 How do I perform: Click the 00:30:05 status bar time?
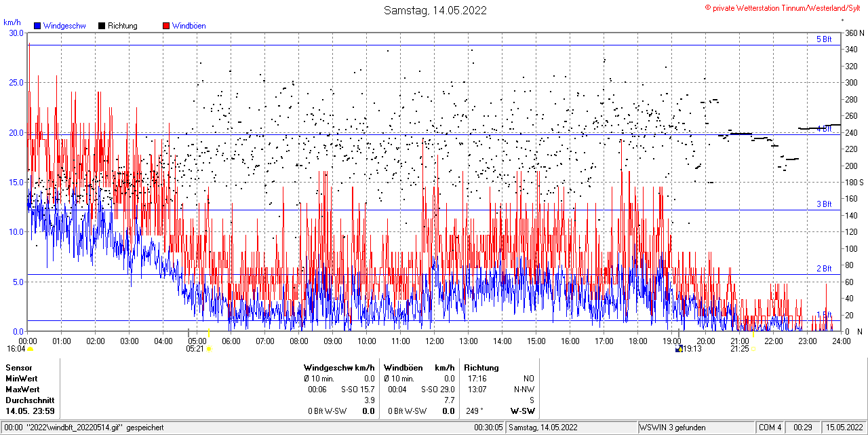point(488,428)
